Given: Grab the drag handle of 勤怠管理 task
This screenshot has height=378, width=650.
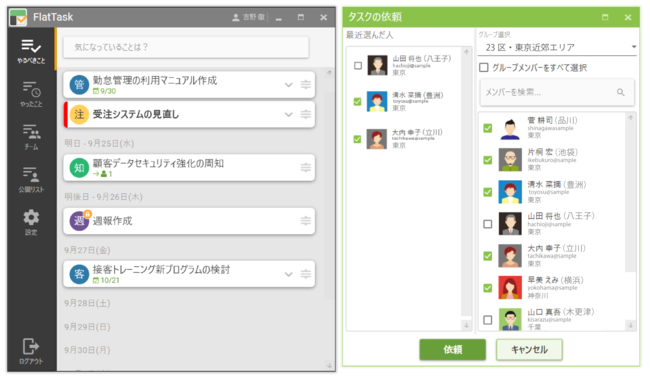Looking at the screenshot, I should 306,85.
